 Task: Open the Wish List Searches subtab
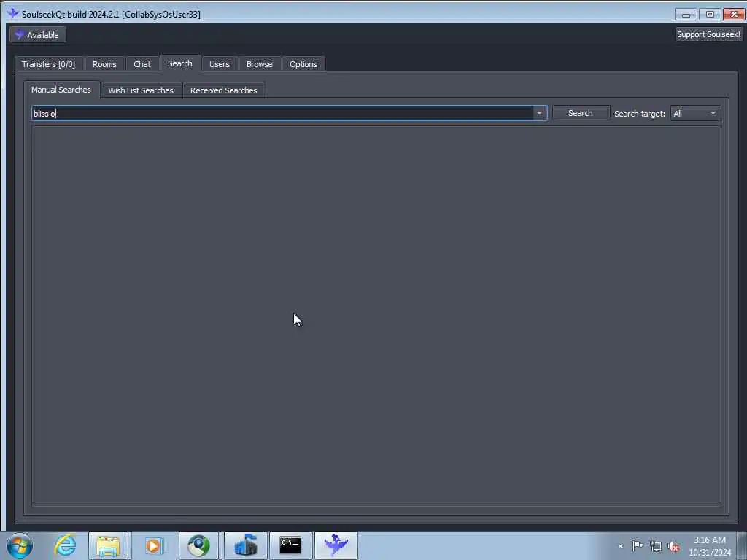pos(141,90)
